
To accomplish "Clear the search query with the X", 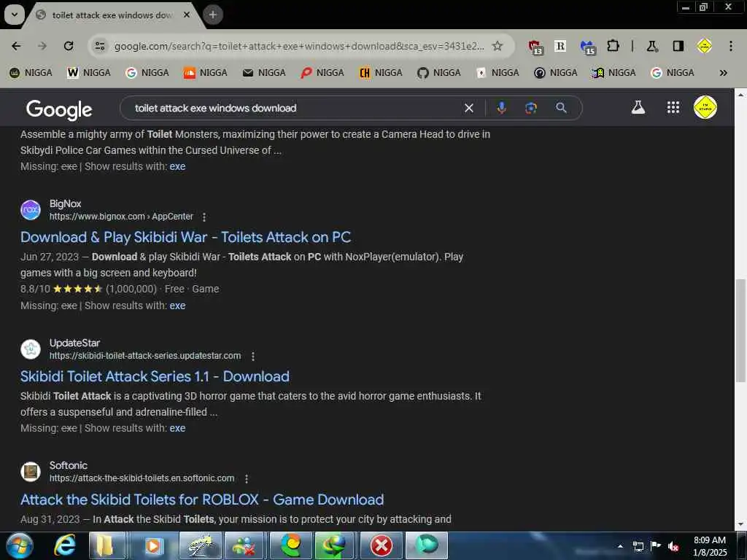I will [469, 108].
